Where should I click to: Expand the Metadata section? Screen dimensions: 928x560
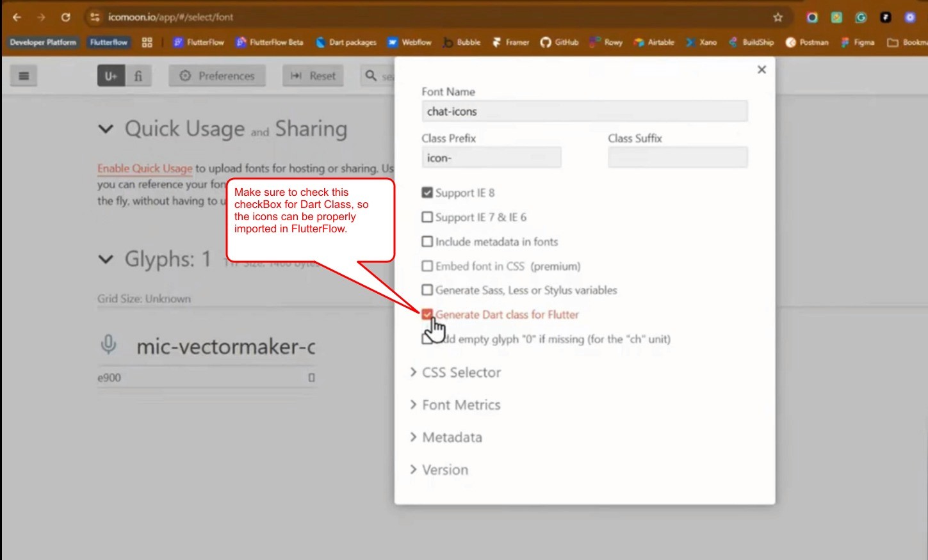click(446, 438)
